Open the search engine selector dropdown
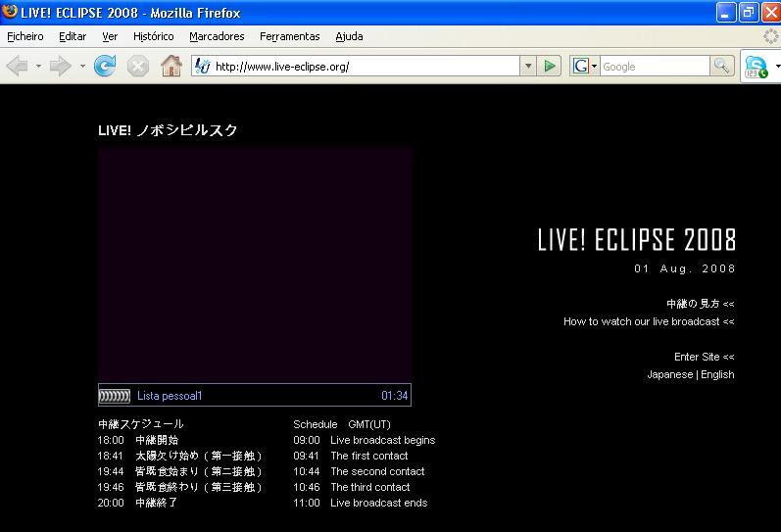 pos(594,67)
